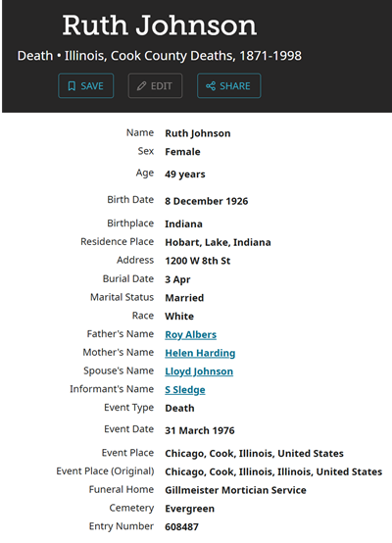392x543 pixels.
Task: Select the Age value 49 years
Action: (185, 174)
